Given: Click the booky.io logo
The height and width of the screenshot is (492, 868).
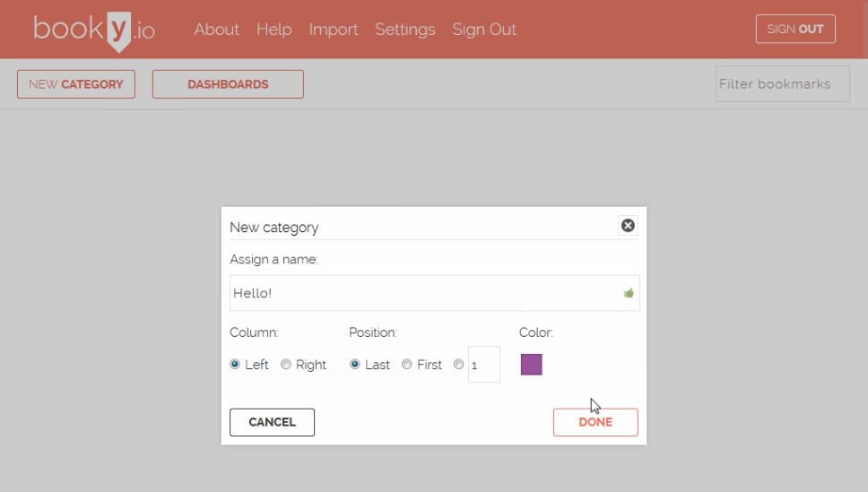Looking at the screenshot, I should [94, 30].
